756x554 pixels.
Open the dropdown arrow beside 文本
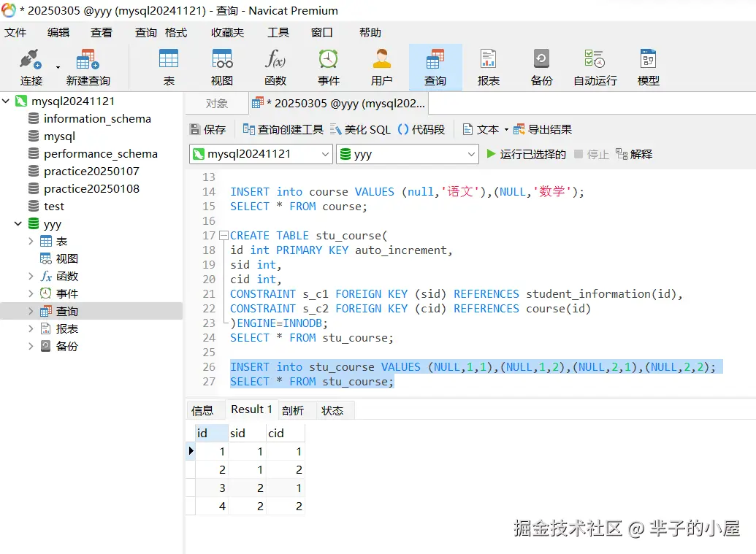coord(506,130)
